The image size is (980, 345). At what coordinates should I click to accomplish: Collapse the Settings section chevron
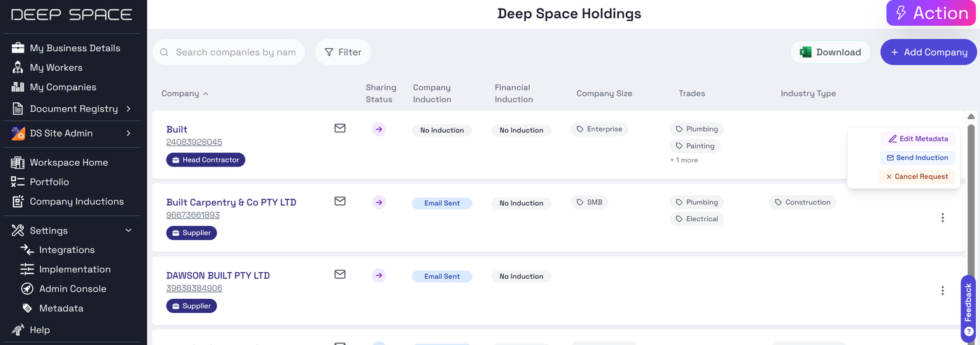pos(129,230)
